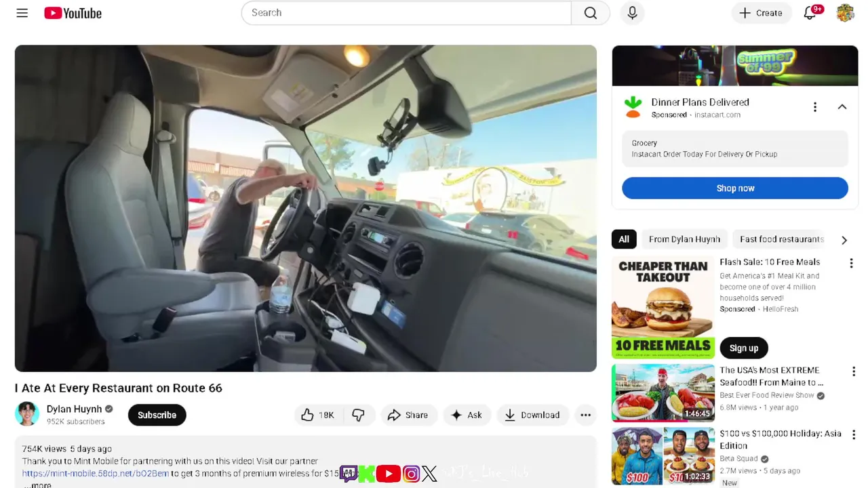Dislike the video with thumbs-down icon
This screenshot has width=868, height=488.
coord(358,415)
